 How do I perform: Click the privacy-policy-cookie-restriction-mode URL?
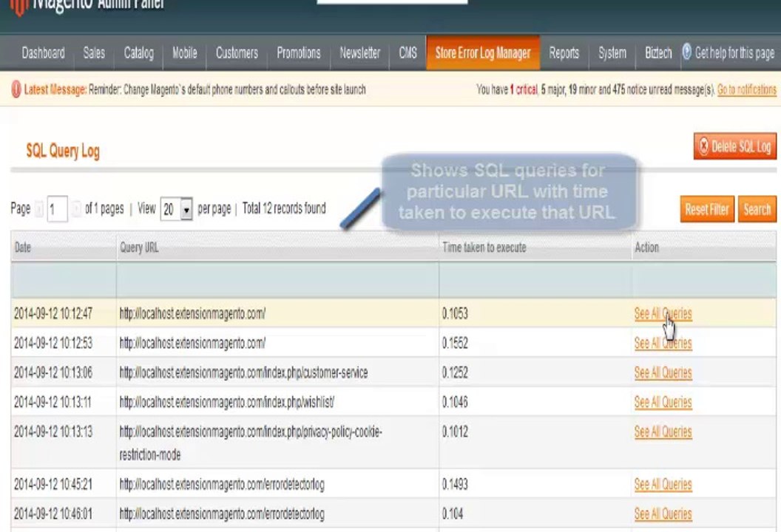click(x=251, y=443)
